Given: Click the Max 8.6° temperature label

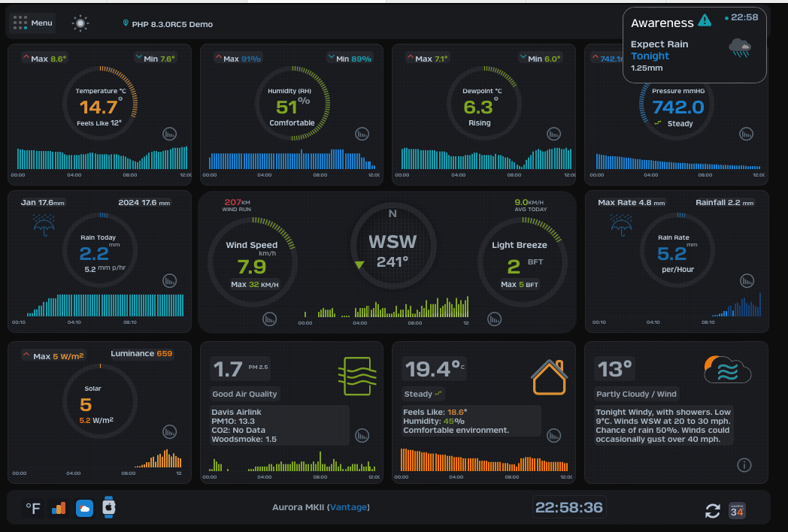Looking at the screenshot, I should pyautogui.click(x=44, y=59).
